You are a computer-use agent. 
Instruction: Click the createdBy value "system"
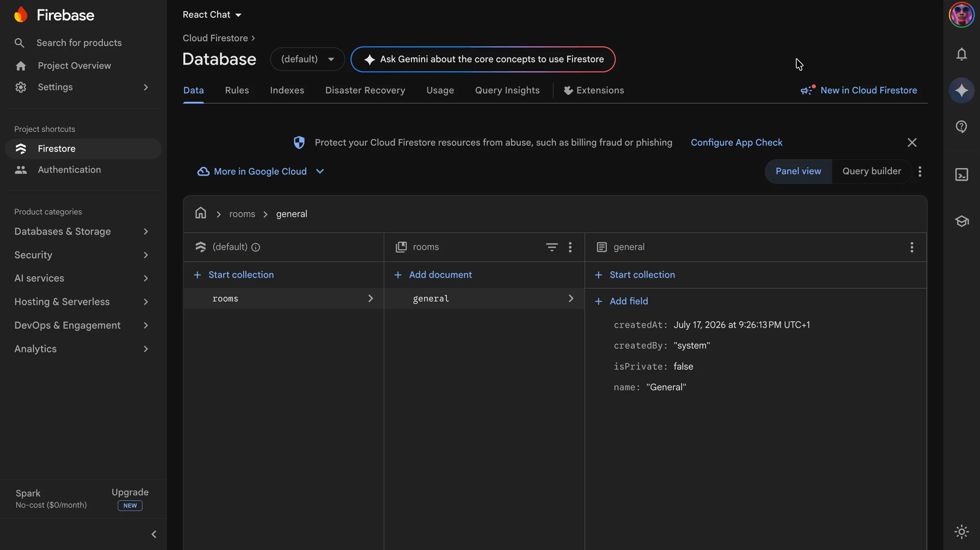point(692,346)
